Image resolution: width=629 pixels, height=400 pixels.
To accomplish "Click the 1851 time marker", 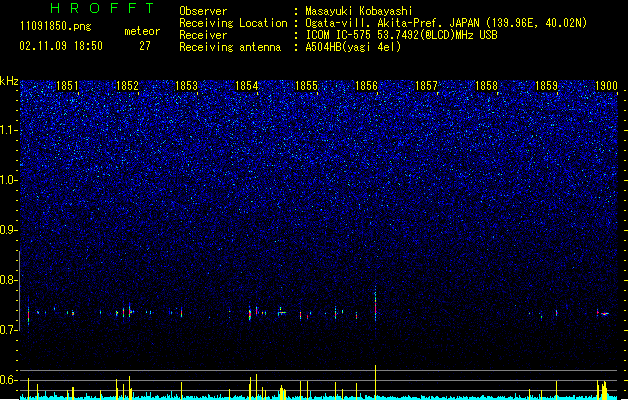I will [x=67, y=85].
